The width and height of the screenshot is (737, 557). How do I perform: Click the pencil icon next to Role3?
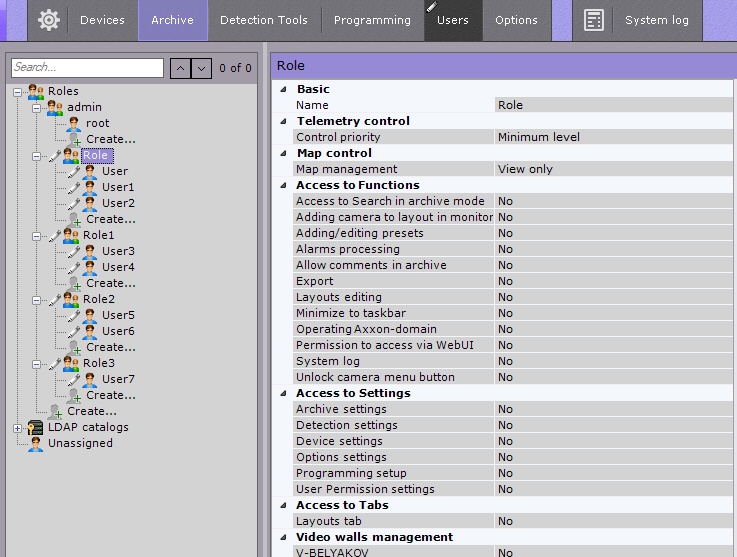tap(54, 363)
